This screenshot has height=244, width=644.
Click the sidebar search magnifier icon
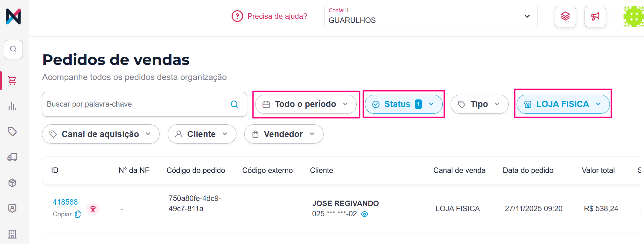tap(13, 49)
